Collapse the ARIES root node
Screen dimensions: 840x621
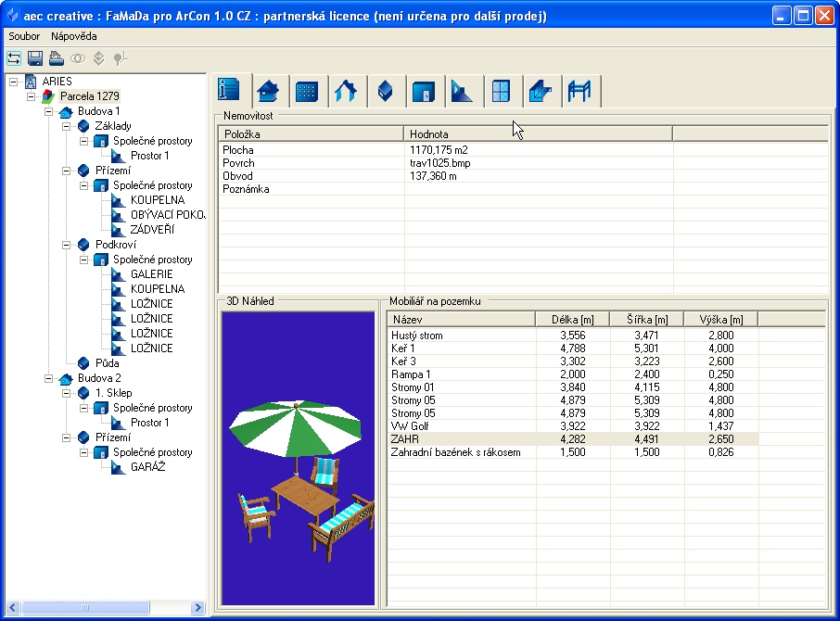pos(13,82)
